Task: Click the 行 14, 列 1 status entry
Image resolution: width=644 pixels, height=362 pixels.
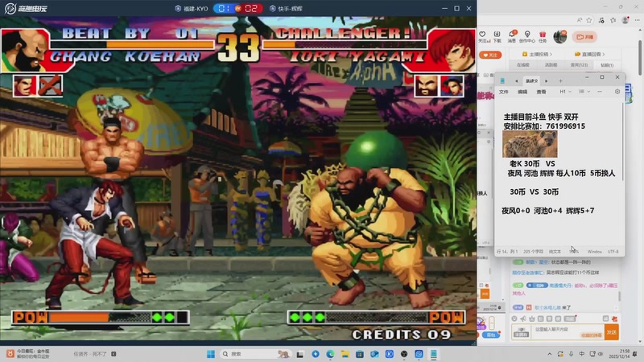Action: point(507,251)
